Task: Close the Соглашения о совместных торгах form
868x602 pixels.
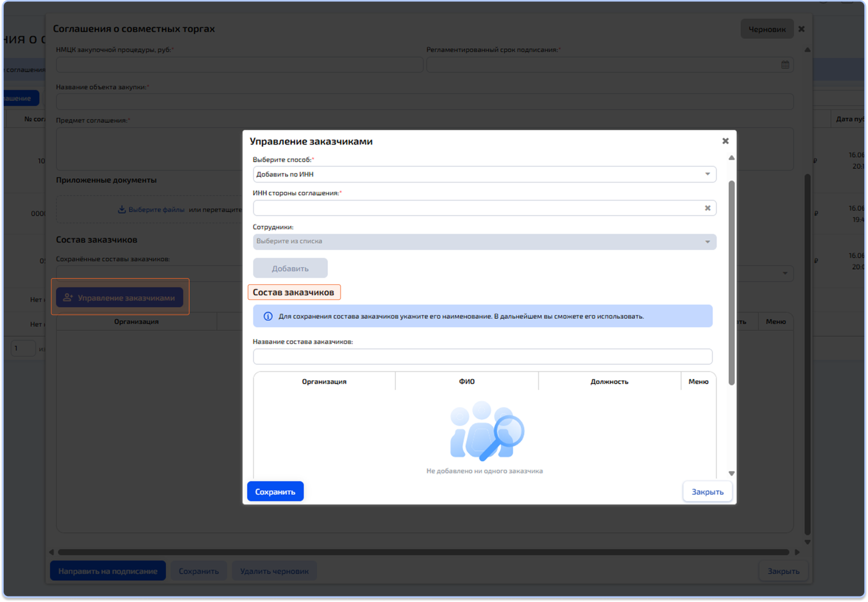Action: pos(801,29)
